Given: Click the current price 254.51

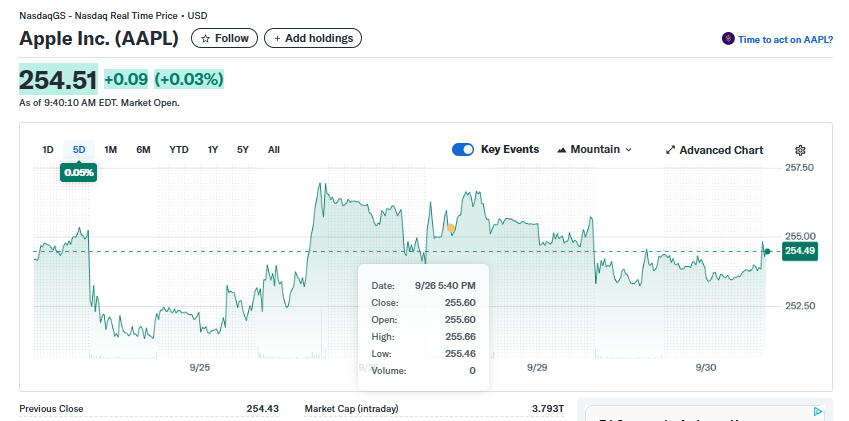Looking at the screenshot, I should (58, 80).
